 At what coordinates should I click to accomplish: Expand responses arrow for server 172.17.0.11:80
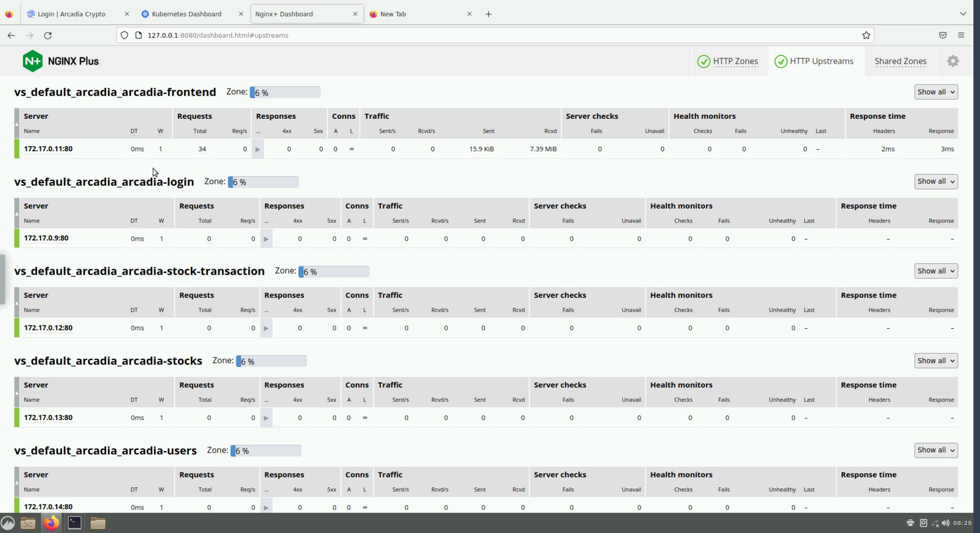258,149
